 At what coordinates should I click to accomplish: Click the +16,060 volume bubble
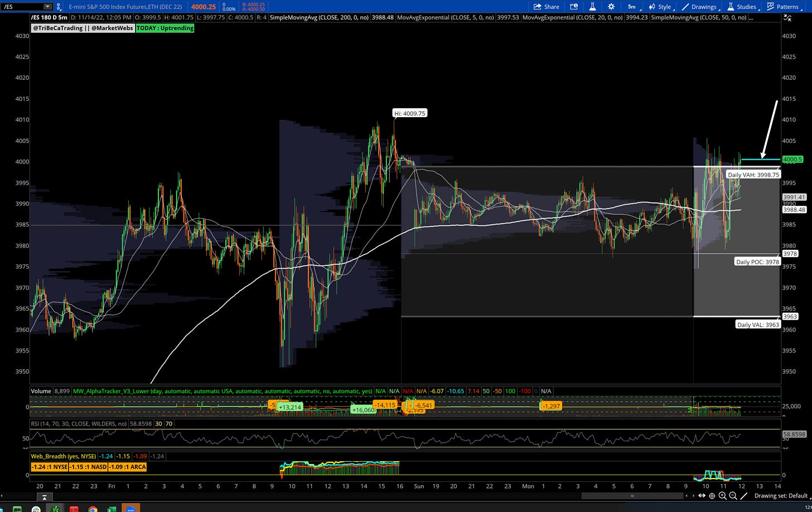click(x=362, y=410)
